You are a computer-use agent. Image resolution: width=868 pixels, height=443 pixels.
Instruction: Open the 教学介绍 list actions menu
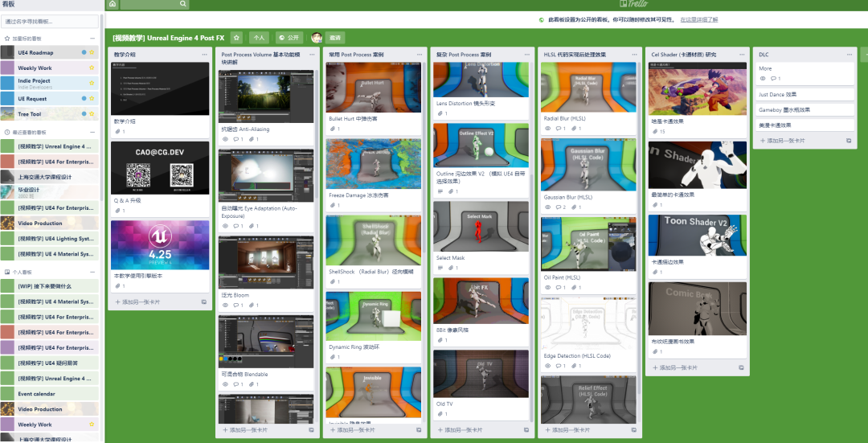pyautogui.click(x=204, y=55)
